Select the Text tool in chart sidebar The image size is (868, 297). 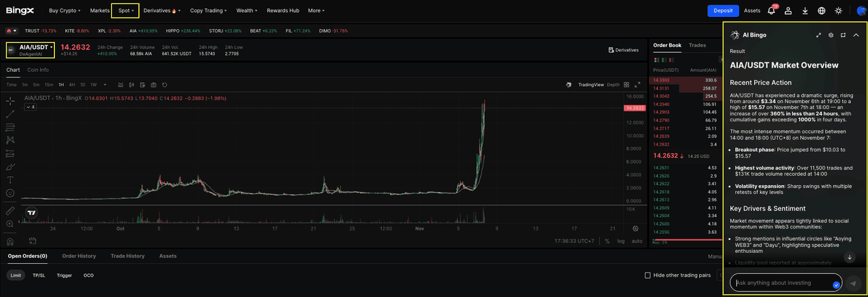[10, 180]
